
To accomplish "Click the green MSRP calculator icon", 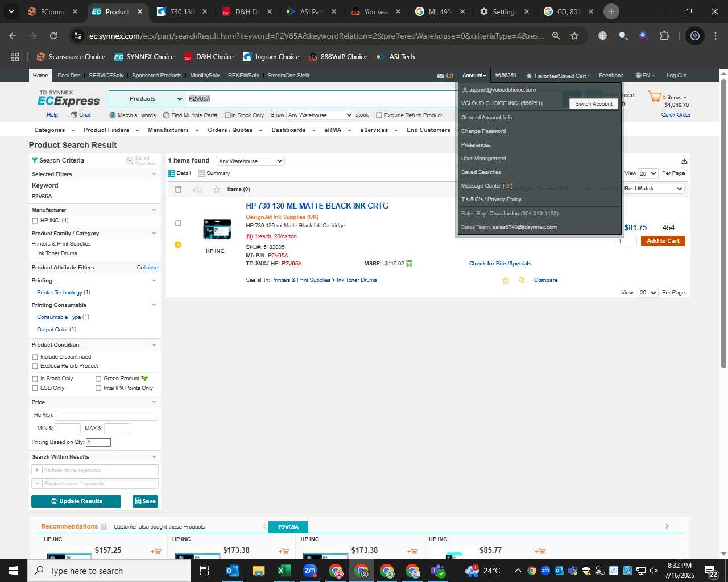I will 409,264.
